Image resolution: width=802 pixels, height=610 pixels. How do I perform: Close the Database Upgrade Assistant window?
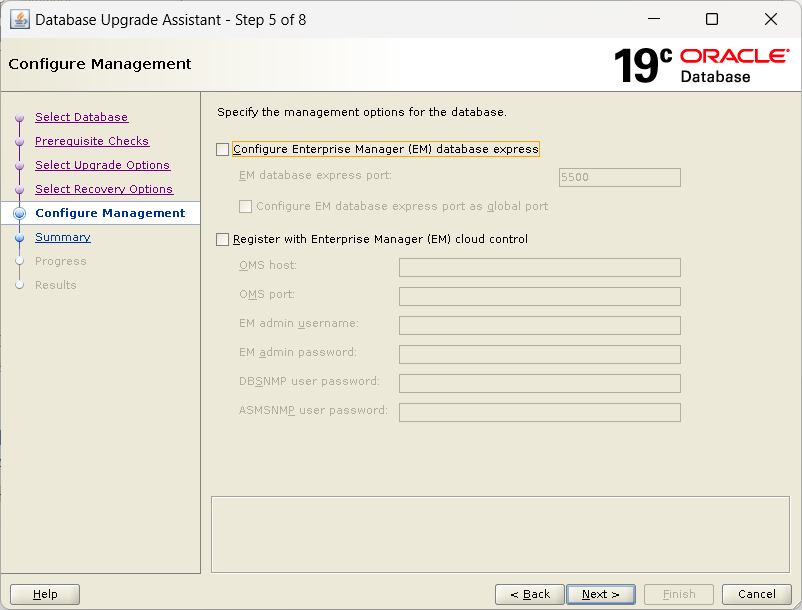point(770,19)
